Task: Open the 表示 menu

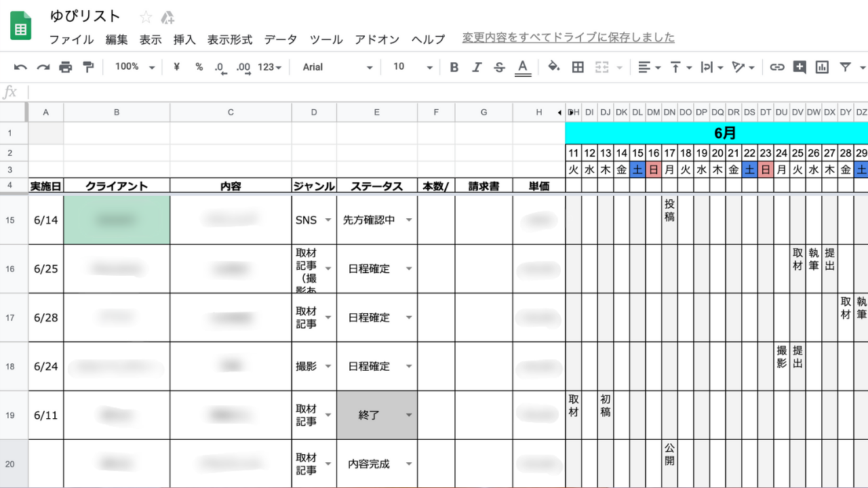Action: click(151, 39)
